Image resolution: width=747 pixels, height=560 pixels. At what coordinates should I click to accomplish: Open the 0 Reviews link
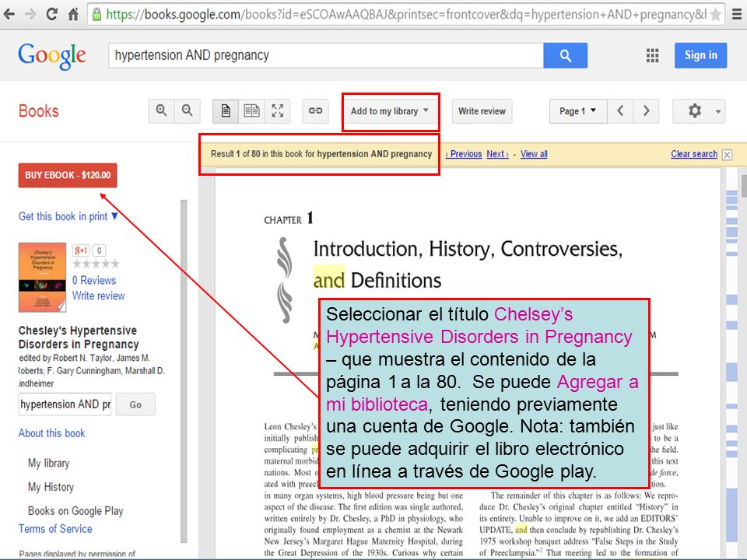tap(94, 280)
